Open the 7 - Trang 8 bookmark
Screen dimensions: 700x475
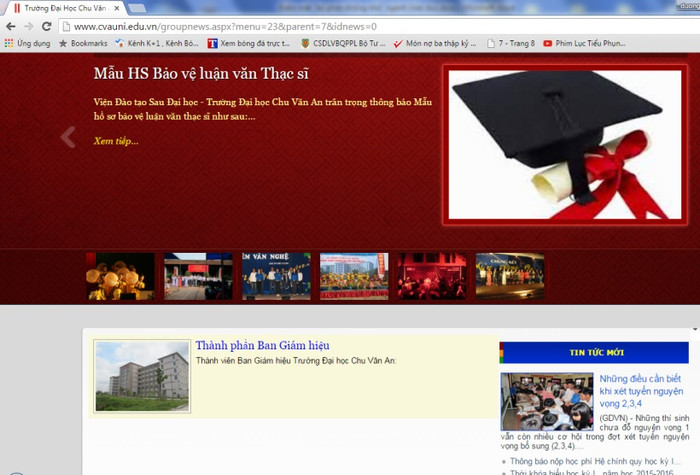510,43
